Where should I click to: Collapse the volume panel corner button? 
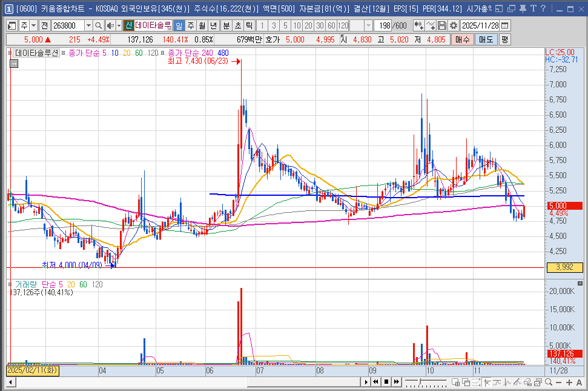[580, 283]
